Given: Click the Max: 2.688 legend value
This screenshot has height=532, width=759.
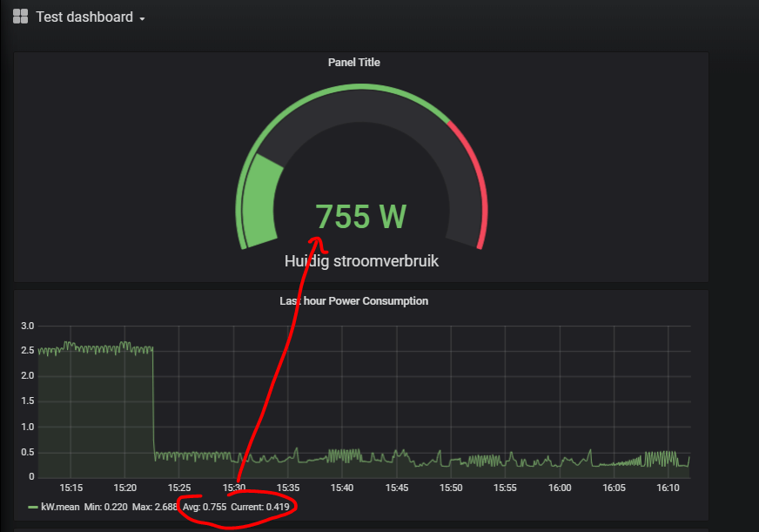Looking at the screenshot, I should (x=154, y=507).
